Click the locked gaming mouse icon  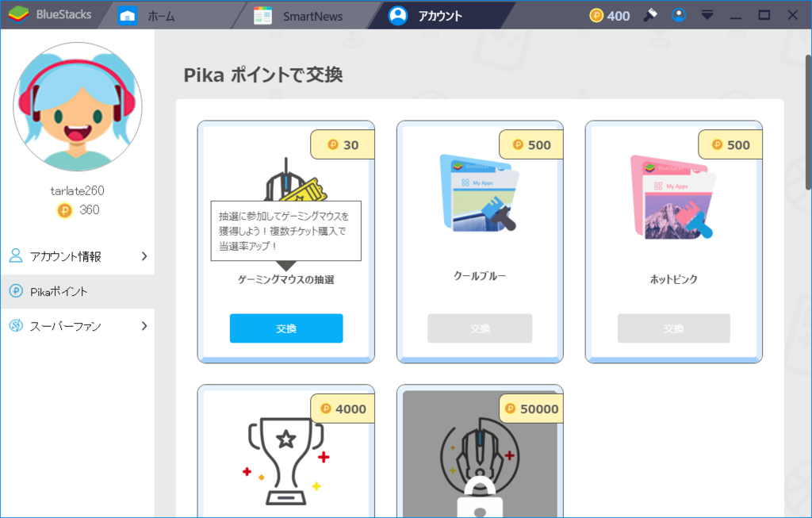[x=480, y=466]
